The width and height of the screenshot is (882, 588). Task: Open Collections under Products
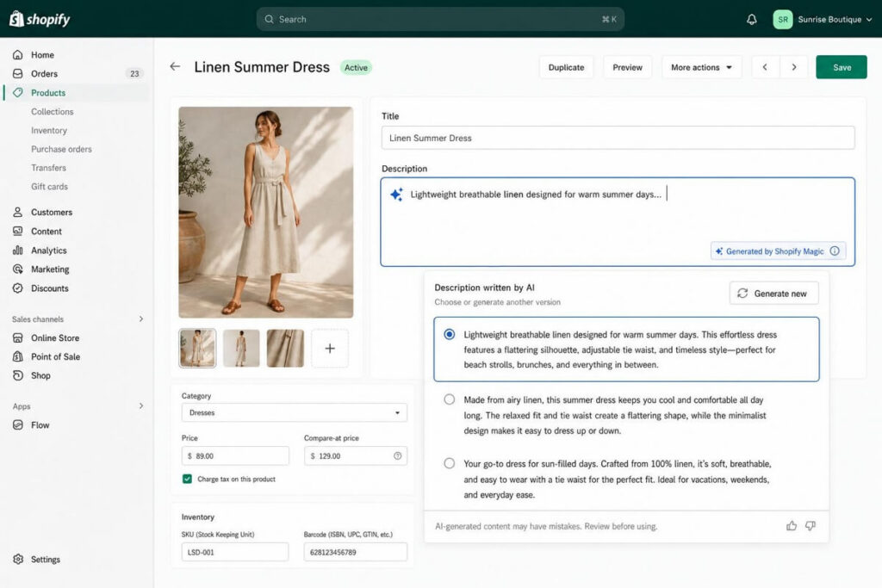pos(53,111)
